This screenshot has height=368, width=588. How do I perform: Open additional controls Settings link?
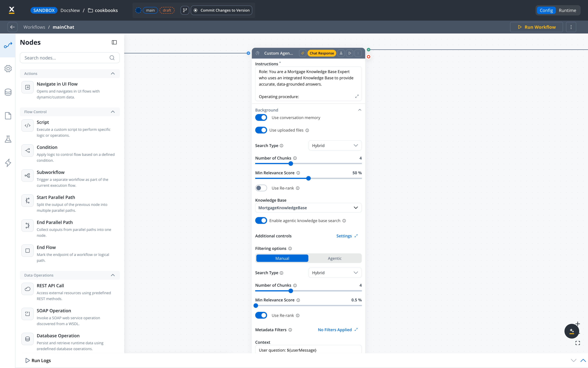point(347,236)
